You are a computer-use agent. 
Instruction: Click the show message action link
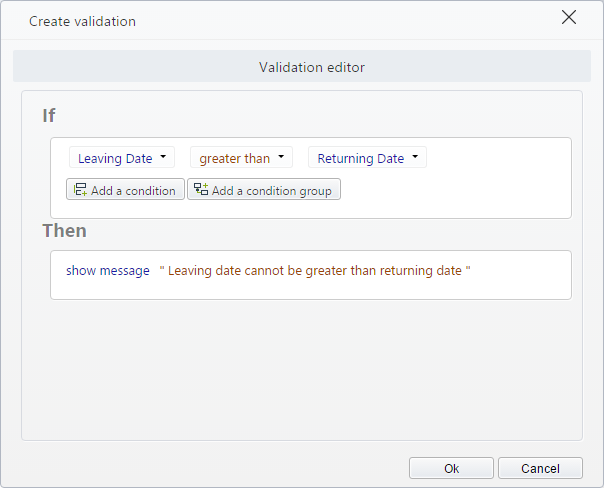click(108, 271)
